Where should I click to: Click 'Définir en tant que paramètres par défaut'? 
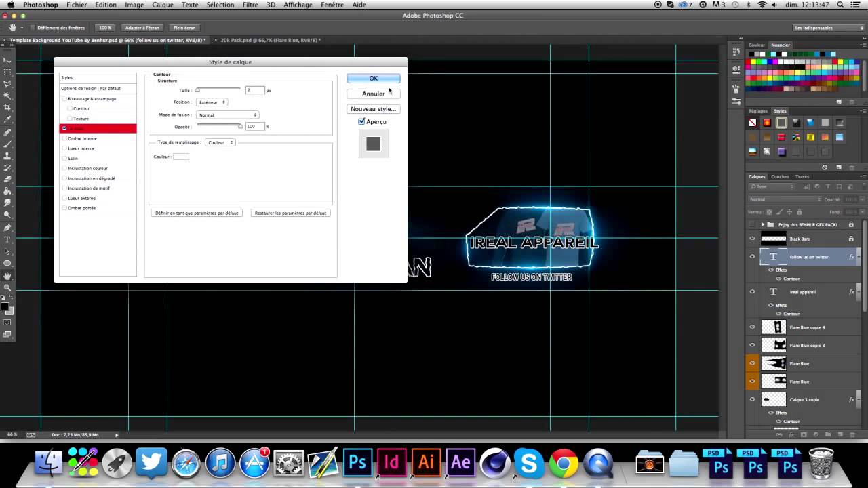coord(197,213)
